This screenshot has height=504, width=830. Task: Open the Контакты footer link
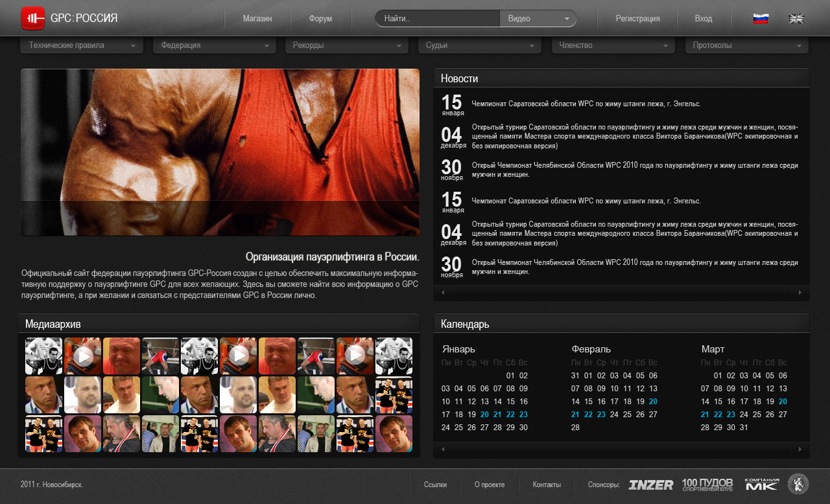tap(547, 485)
